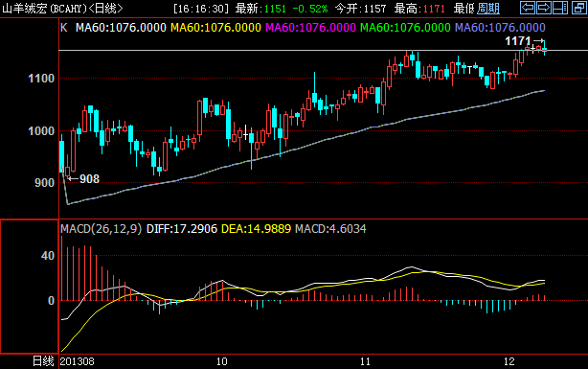
Task: Click the 900 price axis label
Action: pos(45,183)
